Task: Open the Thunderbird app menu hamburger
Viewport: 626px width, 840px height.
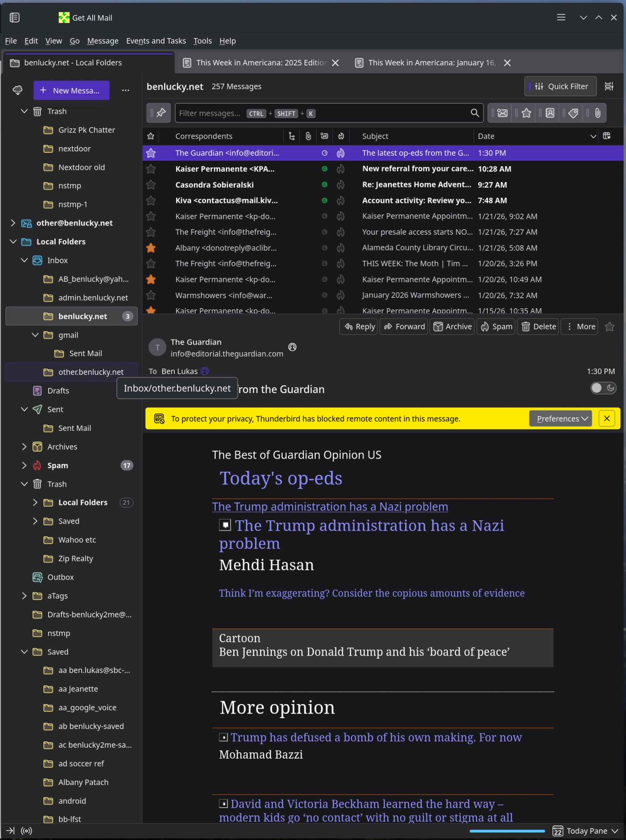Action: coord(561,18)
